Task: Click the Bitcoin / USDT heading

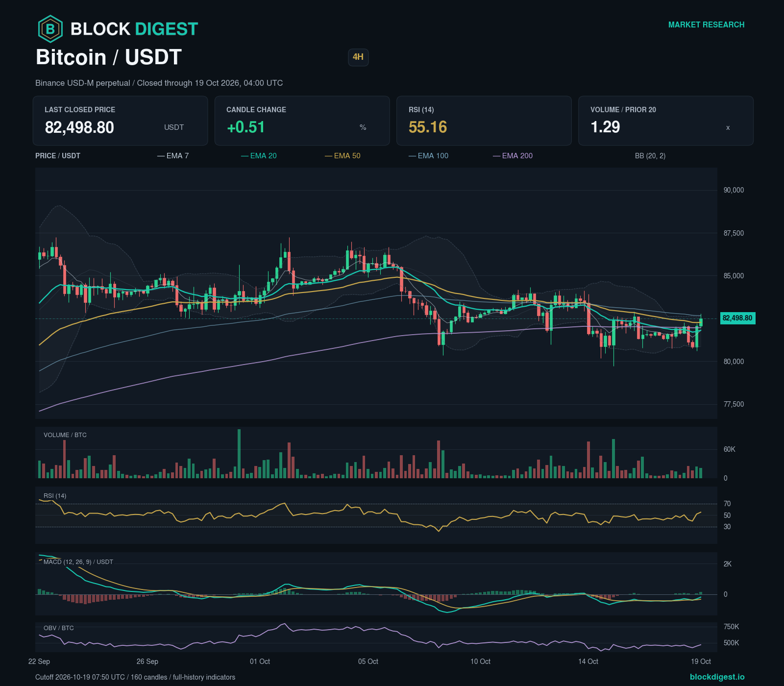Action: coord(109,57)
